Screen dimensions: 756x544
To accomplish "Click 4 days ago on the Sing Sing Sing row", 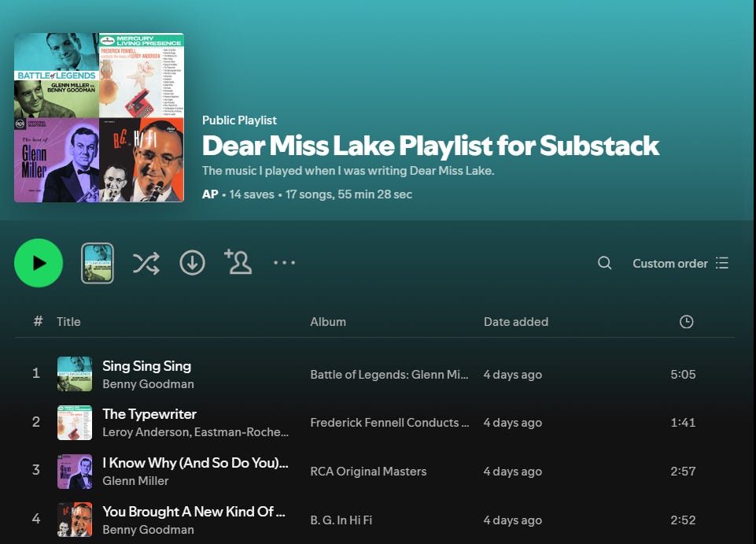I will (512, 375).
